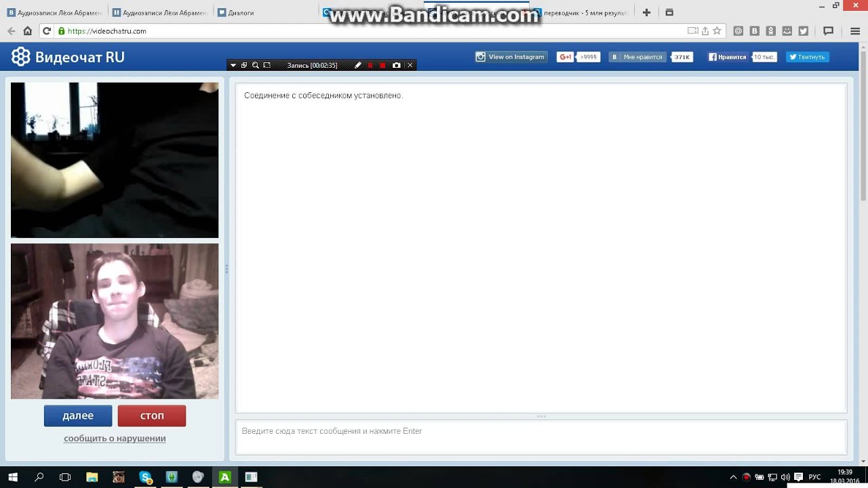
Task: Open the browser hamburger menu
Action: coord(855,31)
